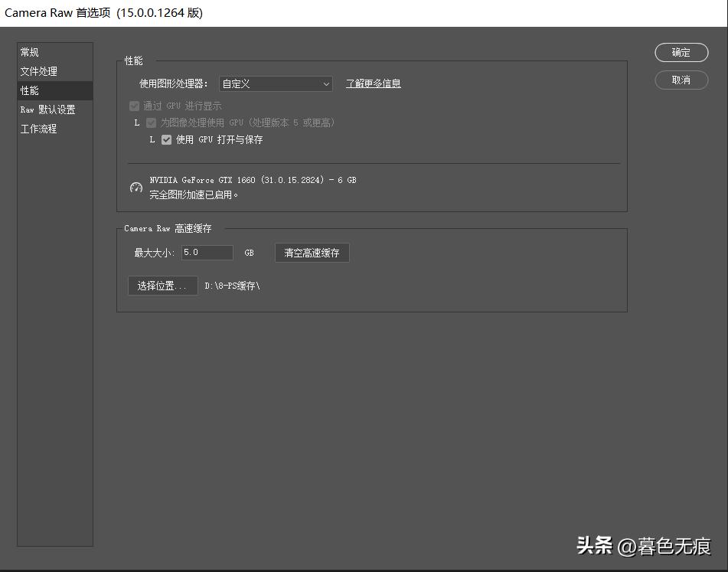
Task: Click the 最大大小 value input field
Action: (x=207, y=251)
